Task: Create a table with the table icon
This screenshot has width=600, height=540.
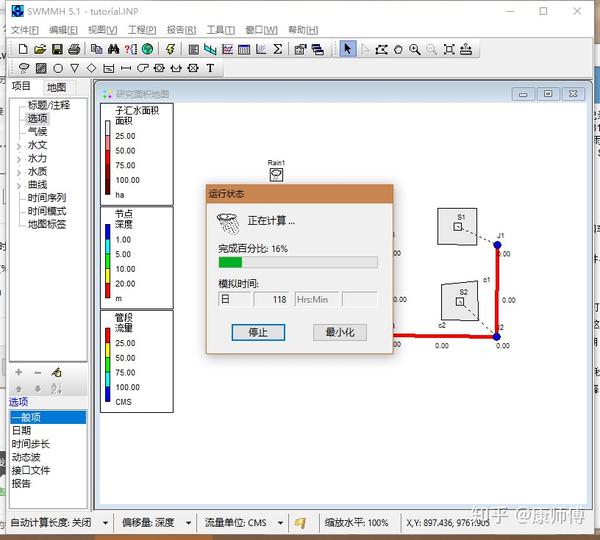Action: [x=244, y=49]
